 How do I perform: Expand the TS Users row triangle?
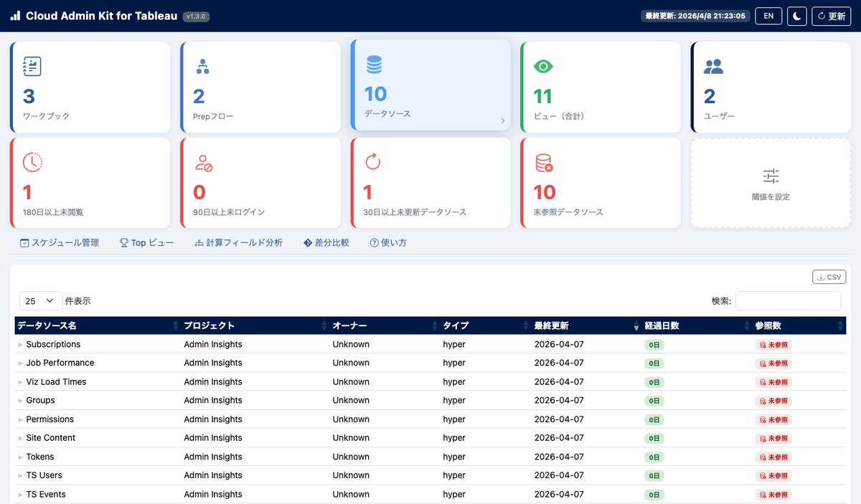20,475
